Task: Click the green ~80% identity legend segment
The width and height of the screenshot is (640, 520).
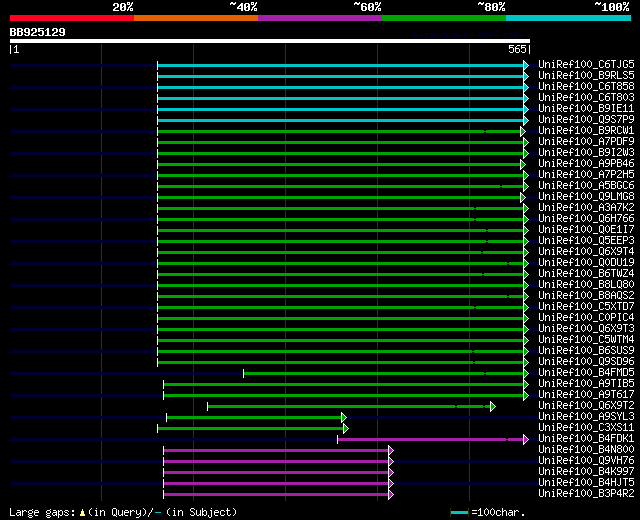Action: tap(444, 18)
